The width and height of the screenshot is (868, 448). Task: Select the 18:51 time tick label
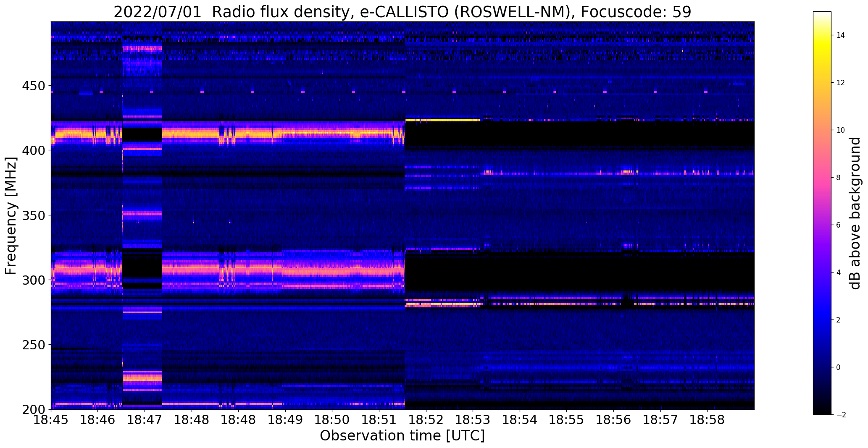[379, 419]
